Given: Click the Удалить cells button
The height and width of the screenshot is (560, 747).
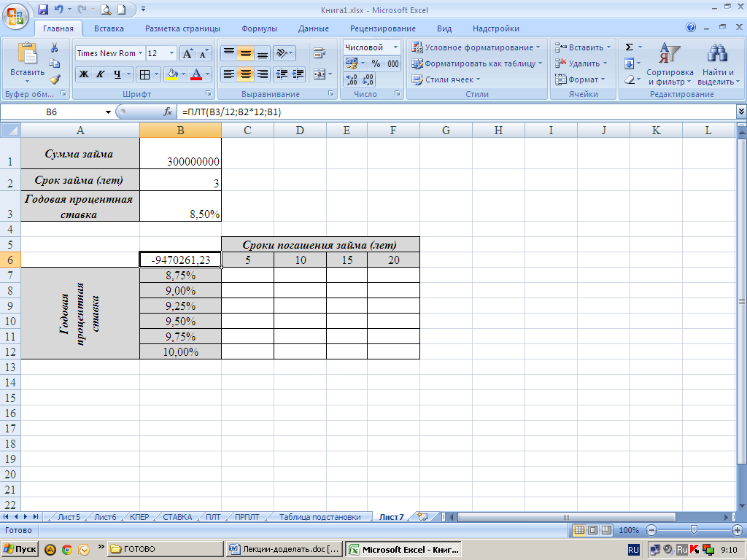Looking at the screenshot, I should click(581, 63).
